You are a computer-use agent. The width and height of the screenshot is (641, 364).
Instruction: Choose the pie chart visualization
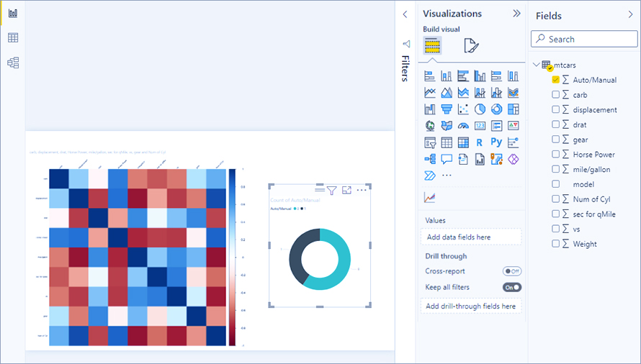tap(480, 109)
